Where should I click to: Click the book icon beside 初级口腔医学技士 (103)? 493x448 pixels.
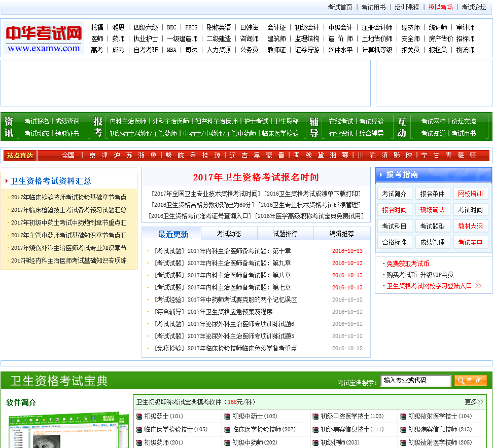[x=315, y=417]
